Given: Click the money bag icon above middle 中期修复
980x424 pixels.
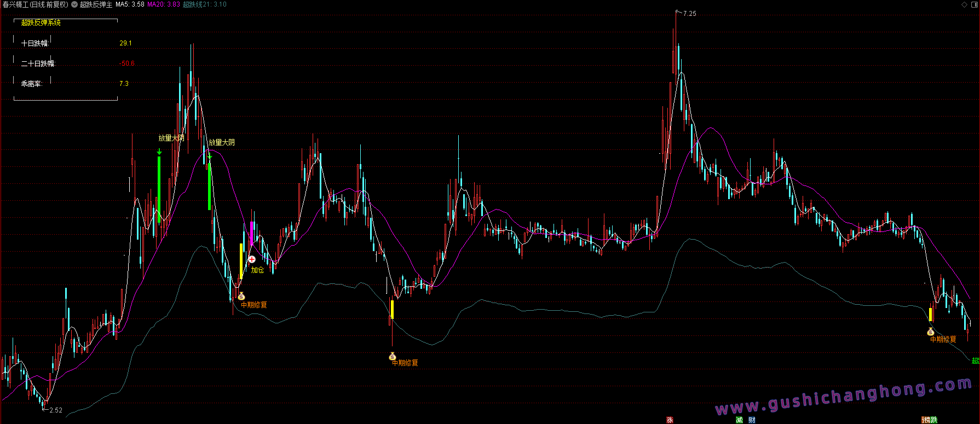Looking at the screenshot, I should click(392, 357).
